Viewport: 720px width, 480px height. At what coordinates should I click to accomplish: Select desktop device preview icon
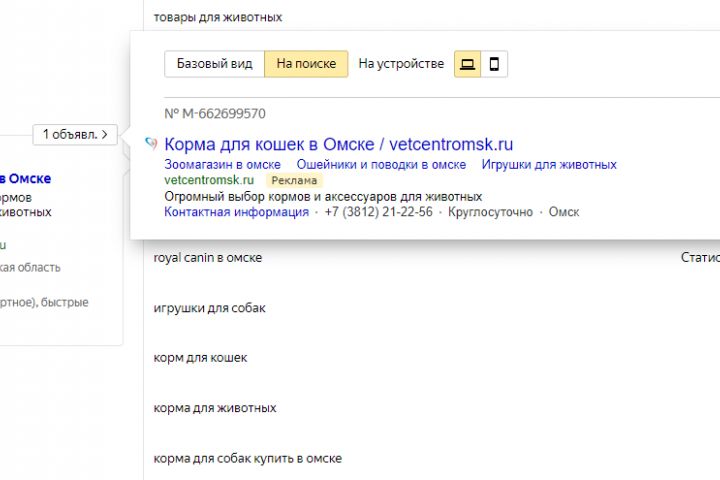click(467, 64)
